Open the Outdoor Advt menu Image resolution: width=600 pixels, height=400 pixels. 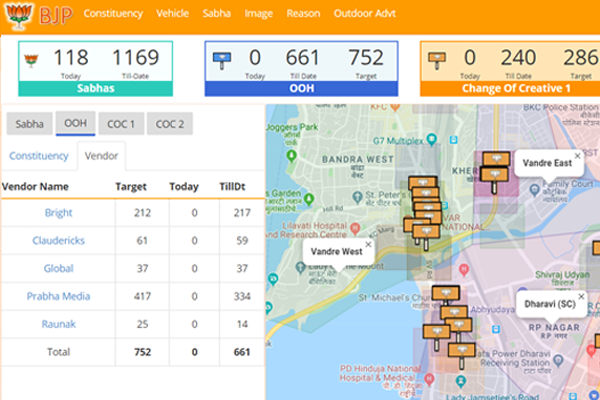pos(365,13)
